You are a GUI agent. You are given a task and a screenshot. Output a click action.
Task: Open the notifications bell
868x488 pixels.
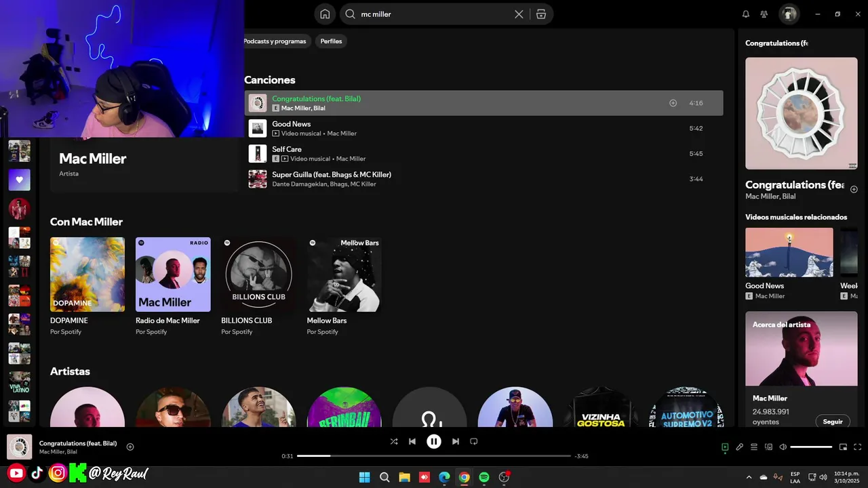(746, 14)
